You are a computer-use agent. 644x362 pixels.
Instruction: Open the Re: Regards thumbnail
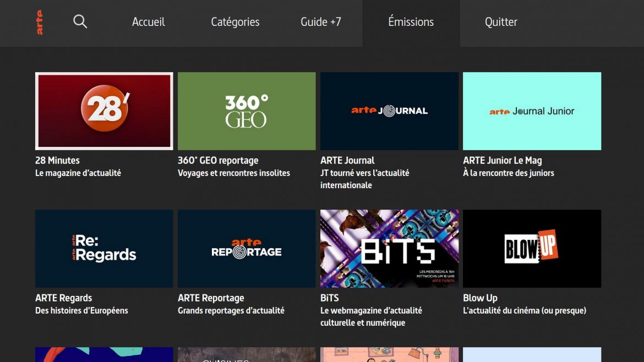104,249
